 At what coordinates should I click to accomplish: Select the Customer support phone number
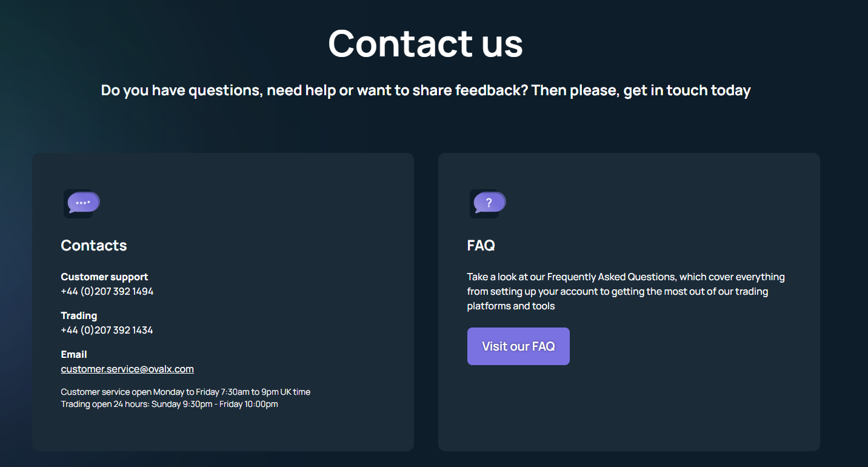(107, 291)
